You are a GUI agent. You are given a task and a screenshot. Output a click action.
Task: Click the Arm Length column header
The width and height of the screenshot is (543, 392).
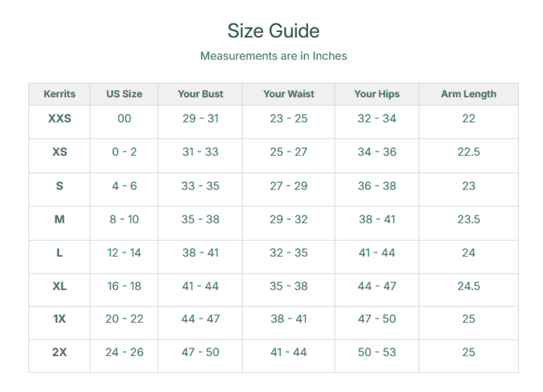point(468,94)
